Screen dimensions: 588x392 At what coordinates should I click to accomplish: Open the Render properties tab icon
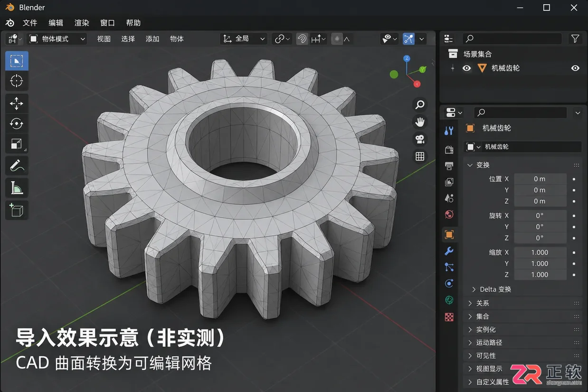pos(449,150)
